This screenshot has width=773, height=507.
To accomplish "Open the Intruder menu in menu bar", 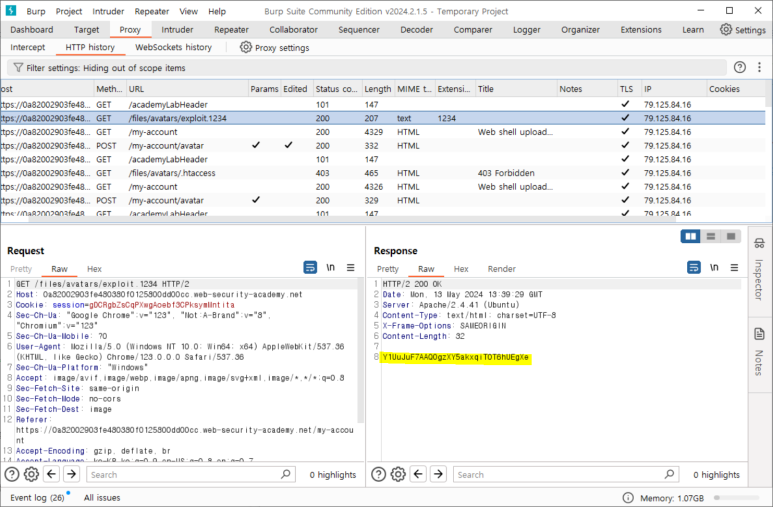I will 108,11.
